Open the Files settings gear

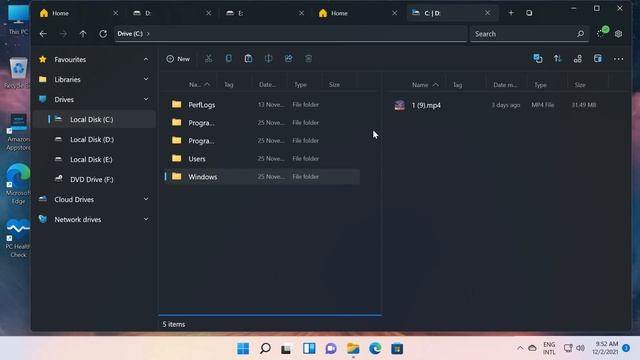(x=619, y=34)
